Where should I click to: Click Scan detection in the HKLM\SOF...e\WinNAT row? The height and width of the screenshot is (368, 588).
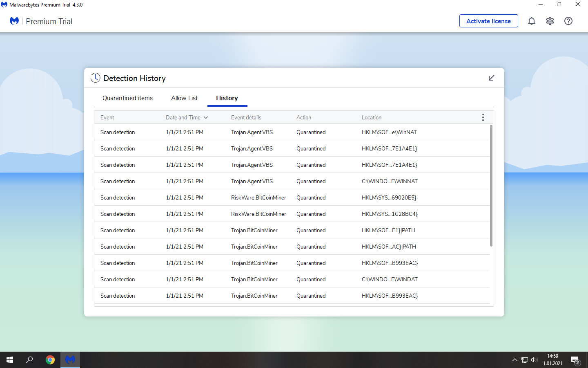[x=118, y=132]
